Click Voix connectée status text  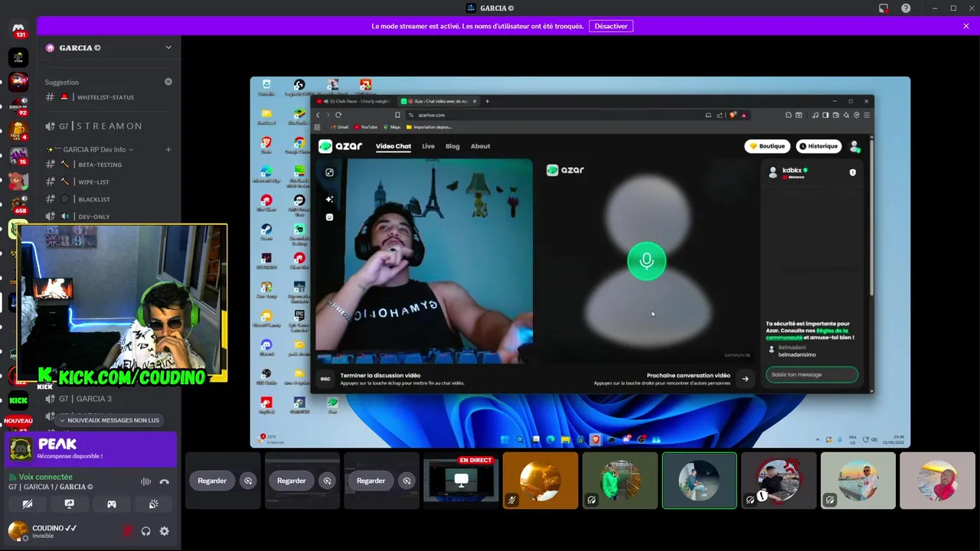point(45,477)
